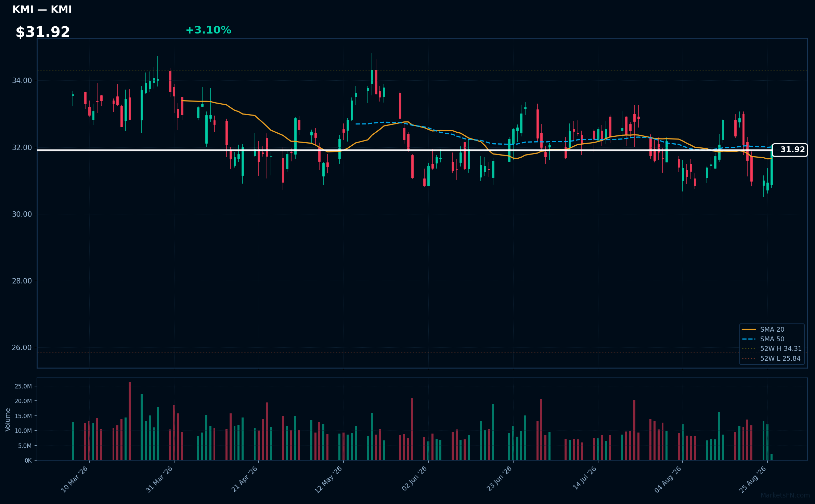Click the 10 Mar '26 date label
The width and height of the screenshot is (815, 504).
point(75,479)
